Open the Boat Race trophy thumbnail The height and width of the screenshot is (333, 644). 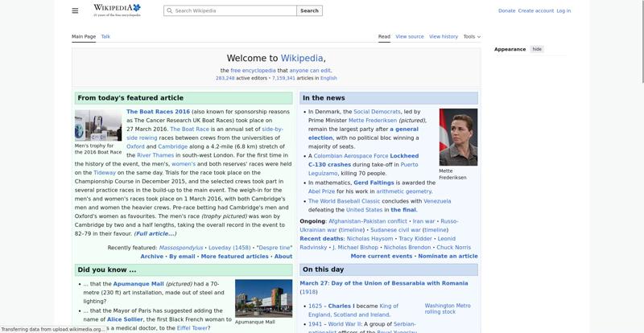[x=98, y=125]
